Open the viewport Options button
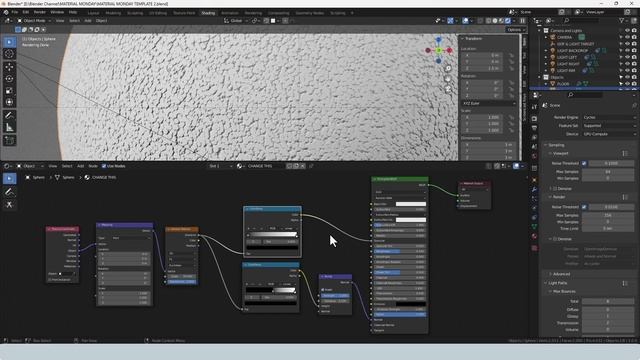 pos(516,29)
